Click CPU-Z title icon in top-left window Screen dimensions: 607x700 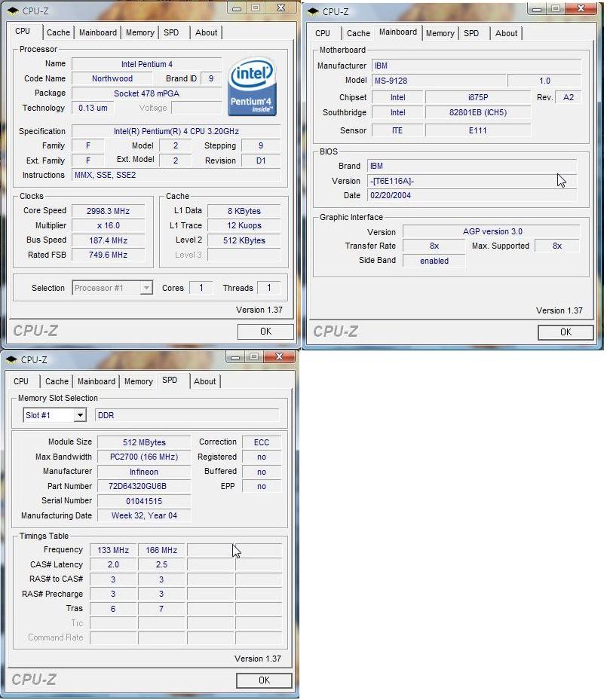pos(14,10)
